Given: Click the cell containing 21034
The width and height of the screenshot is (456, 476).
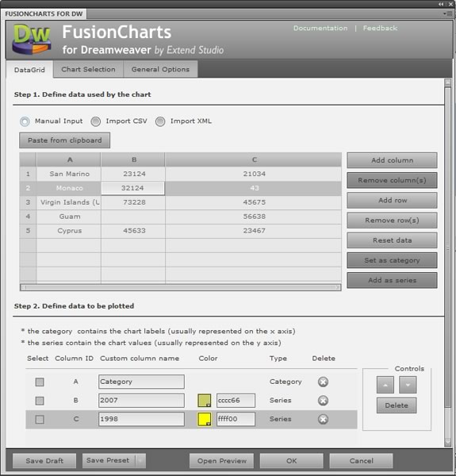Looking at the screenshot, I should [254, 174].
